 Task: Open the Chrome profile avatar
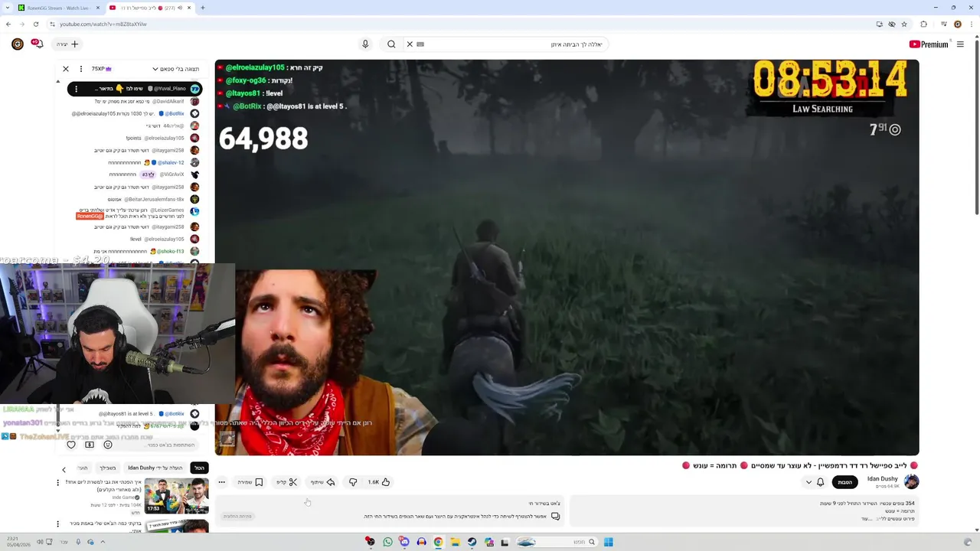point(957,24)
